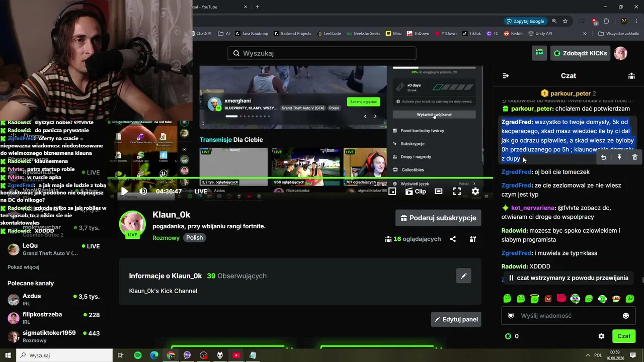Open chat identity shield badge icon
Viewport: 644px width, 362px height.
[511, 316]
